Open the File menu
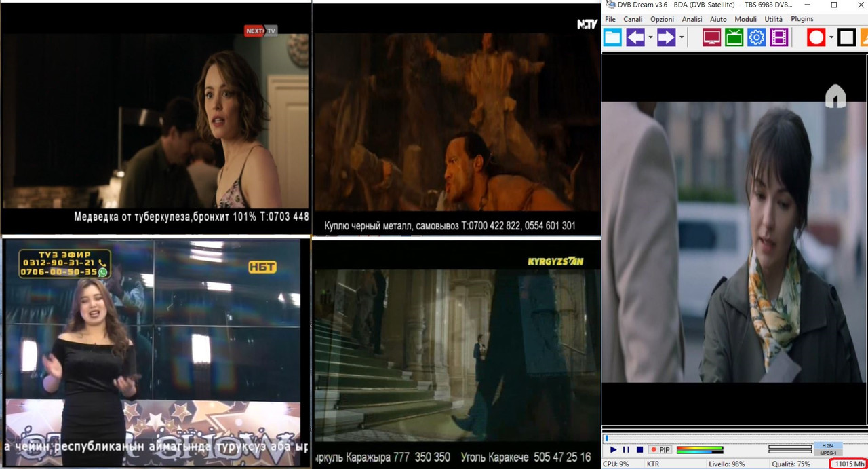This screenshot has height=469, width=868. pos(610,19)
